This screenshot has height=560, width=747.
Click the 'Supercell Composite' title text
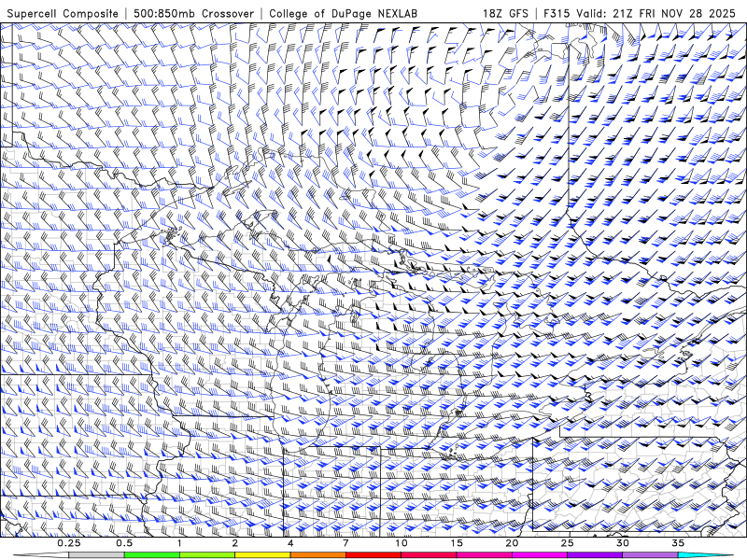(x=63, y=14)
